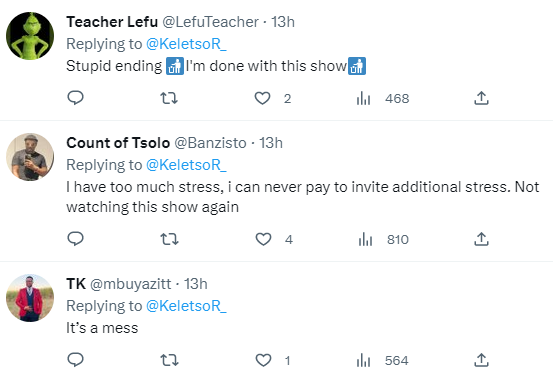Retweet Count of Tsolo's stress tweet

(x=169, y=239)
